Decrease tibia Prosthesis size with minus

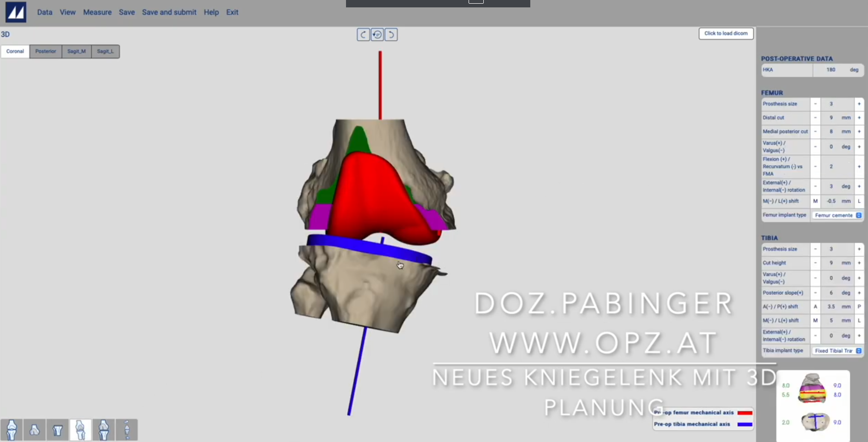click(815, 249)
